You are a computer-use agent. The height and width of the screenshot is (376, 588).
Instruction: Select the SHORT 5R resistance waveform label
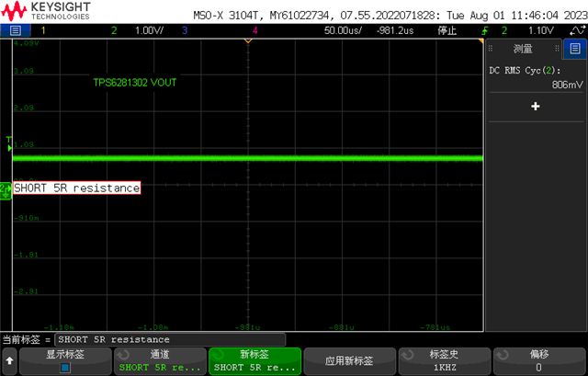(x=77, y=188)
